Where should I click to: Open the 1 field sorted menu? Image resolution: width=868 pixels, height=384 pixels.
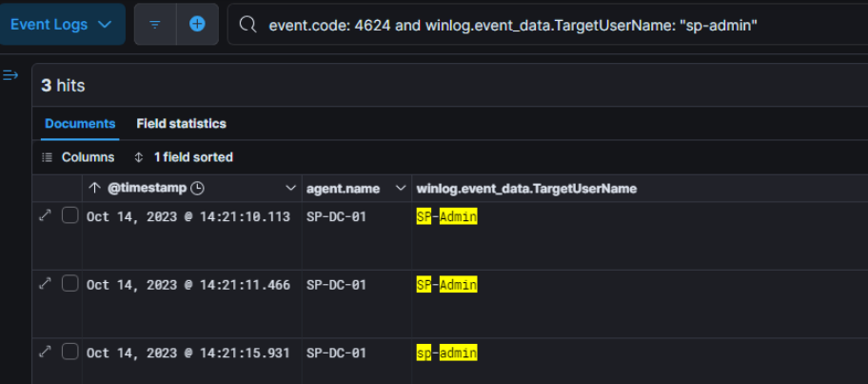click(x=184, y=157)
